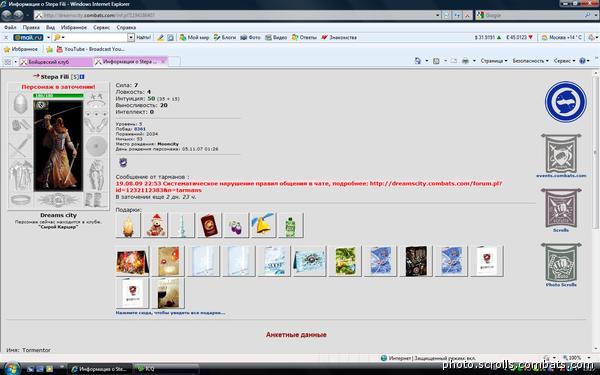This screenshot has height=375, width=600.
Task: Open the Сервис menu in the menu bar
Action: pos(101,28)
